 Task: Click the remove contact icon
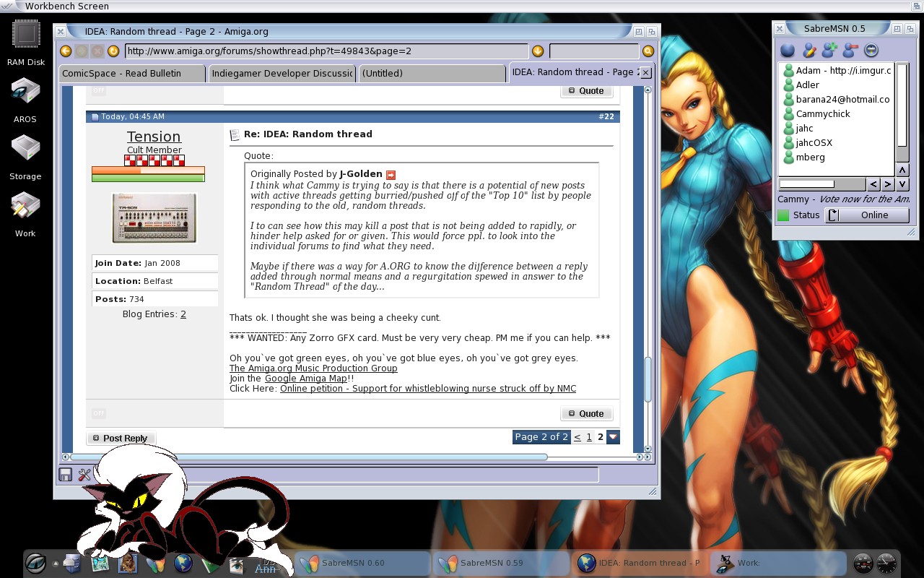850,51
